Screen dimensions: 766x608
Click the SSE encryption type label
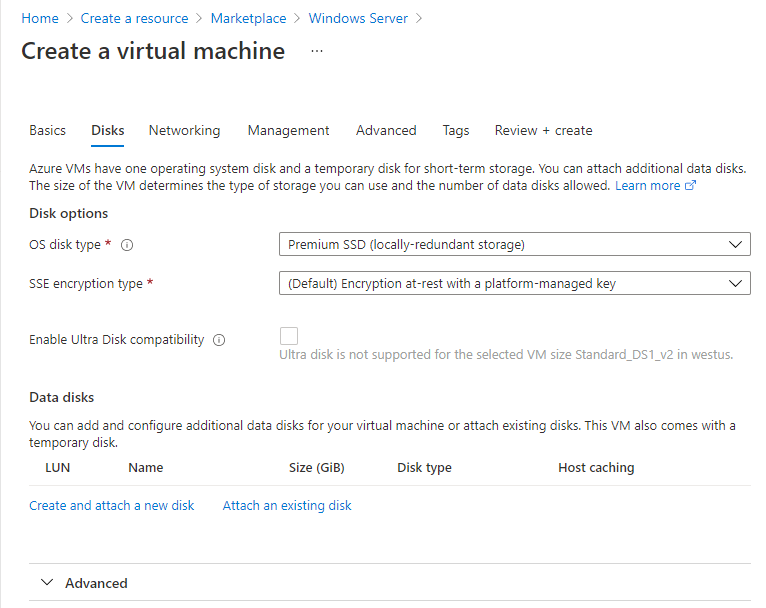(86, 284)
